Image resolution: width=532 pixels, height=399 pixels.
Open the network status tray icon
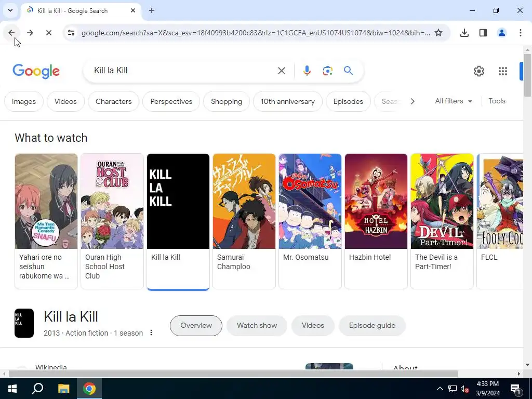pos(453,389)
